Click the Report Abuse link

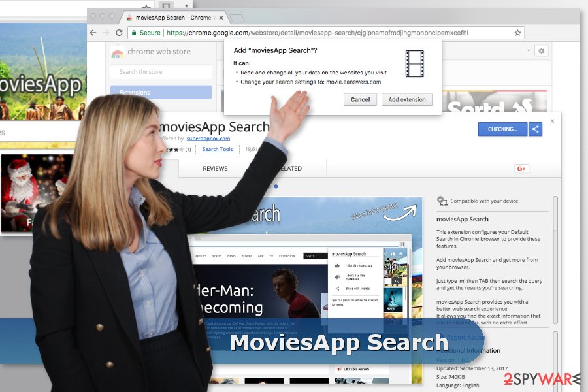point(465,338)
